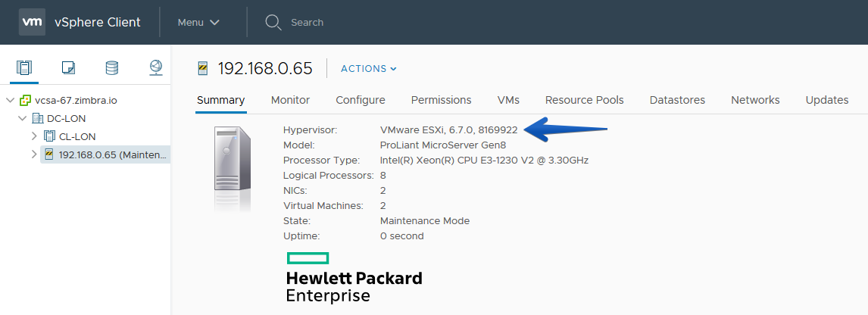Click the Processor Type: label
The height and width of the screenshot is (315, 868).
322,161
